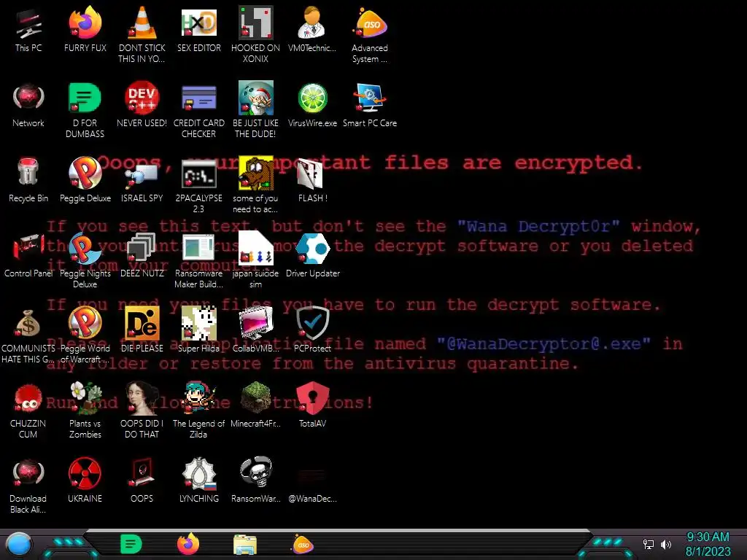This screenshot has height=560, width=747.
Task: Select the gold De desktop shortcut
Action: [x=142, y=331]
